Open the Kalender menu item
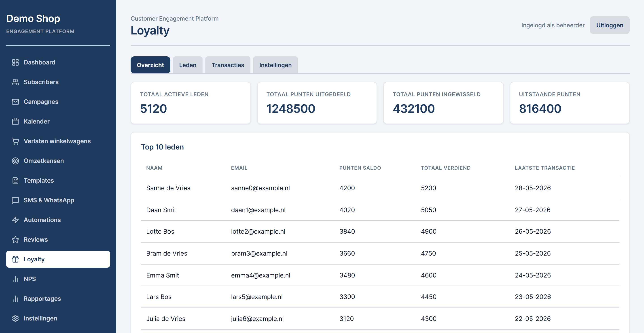Viewport: 644px width, 333px height. (58, 122)
